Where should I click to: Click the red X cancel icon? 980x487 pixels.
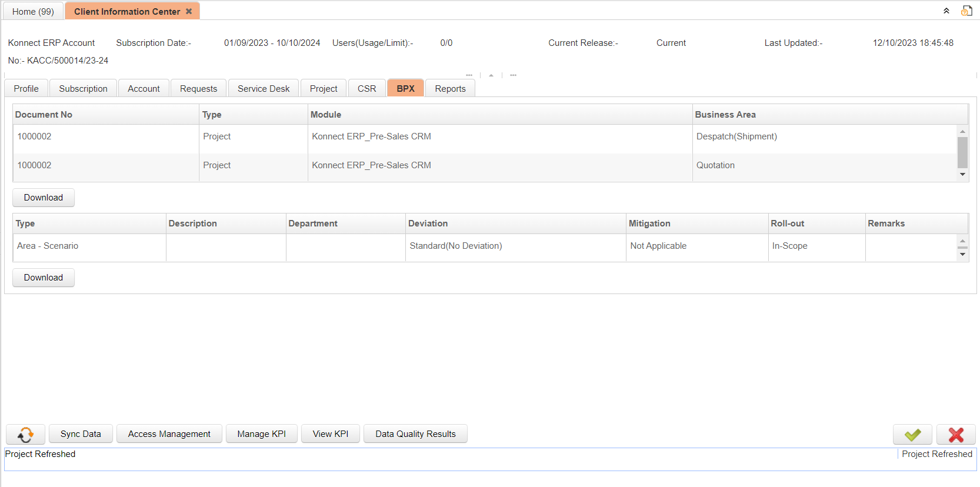956,435
